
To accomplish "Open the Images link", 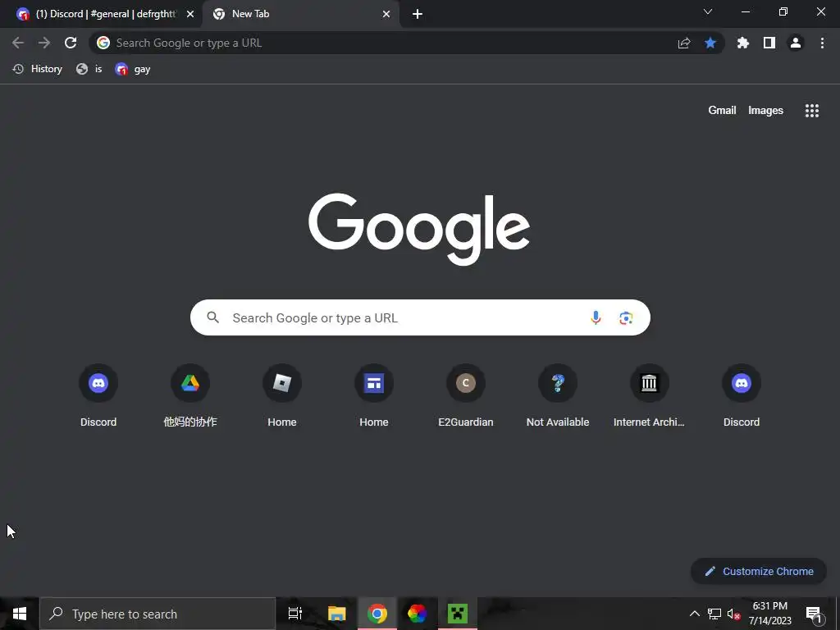I will [x=765, y=111].
